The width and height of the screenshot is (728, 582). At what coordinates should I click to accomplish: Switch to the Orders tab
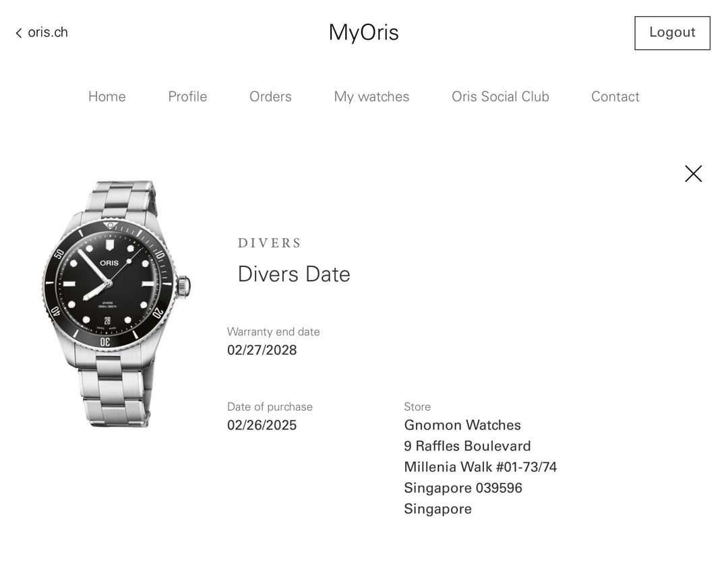pyautogui.click(x=271, y=96)
